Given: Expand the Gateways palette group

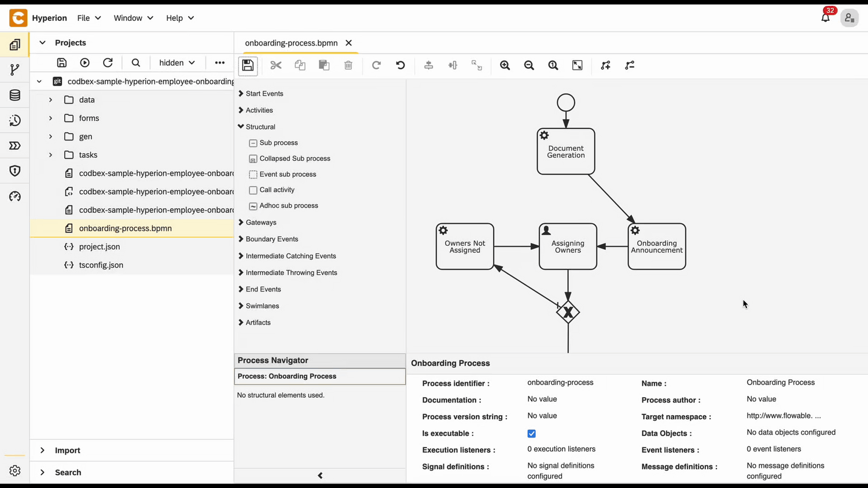Looking at the screenshot, I should (260, 223).
